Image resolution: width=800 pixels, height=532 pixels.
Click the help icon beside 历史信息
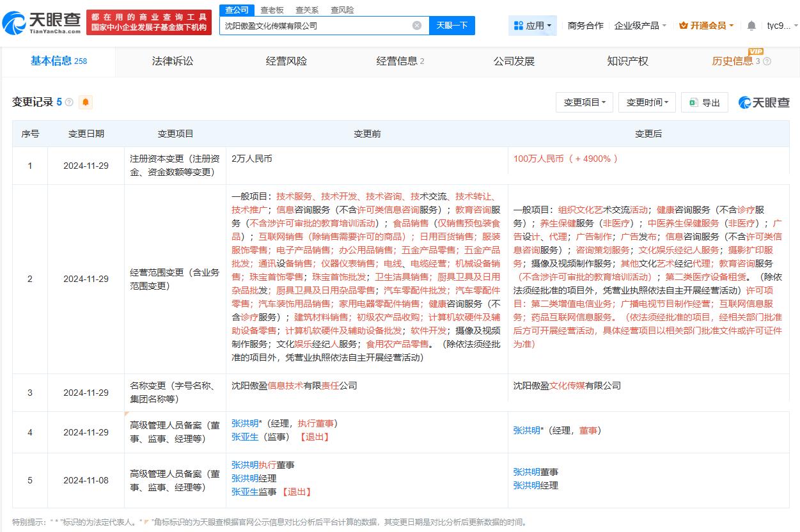click(x=767, y=61)
